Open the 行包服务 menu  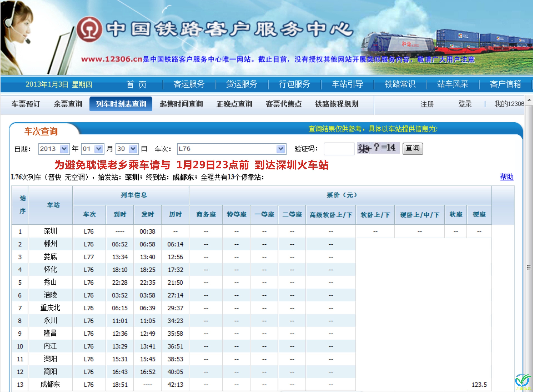point(295,84)
